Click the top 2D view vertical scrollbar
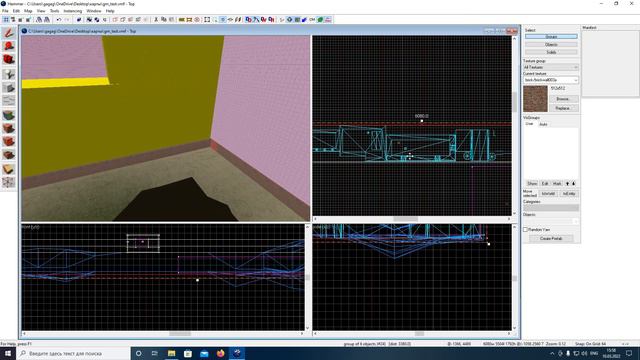 (x=514, y=126)
